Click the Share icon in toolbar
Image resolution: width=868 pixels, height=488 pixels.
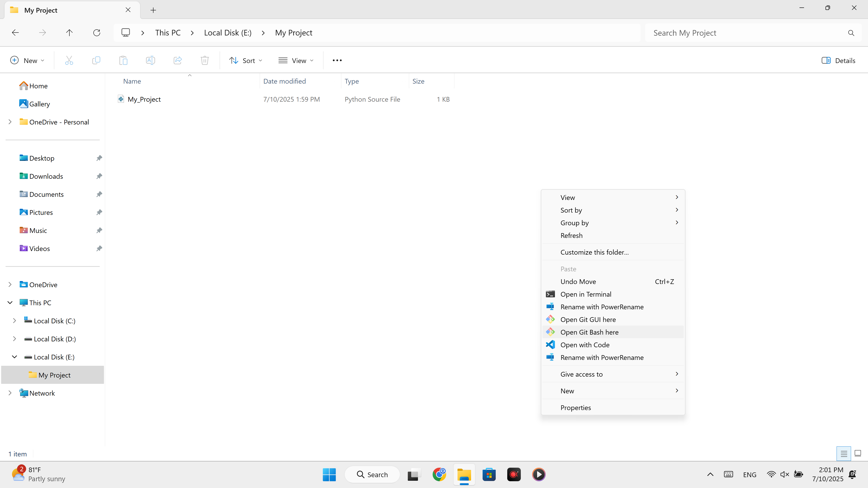178,61
